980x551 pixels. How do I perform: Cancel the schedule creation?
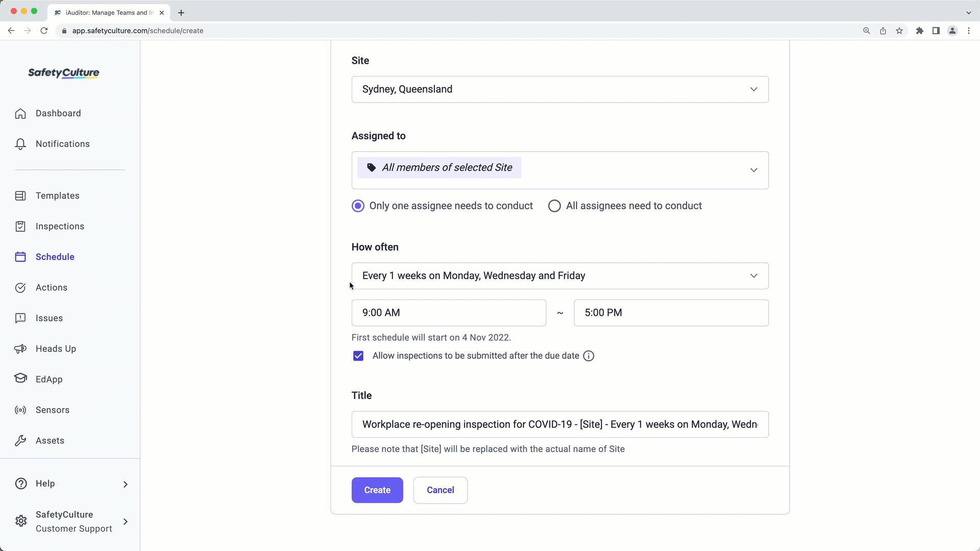[440, 490]
